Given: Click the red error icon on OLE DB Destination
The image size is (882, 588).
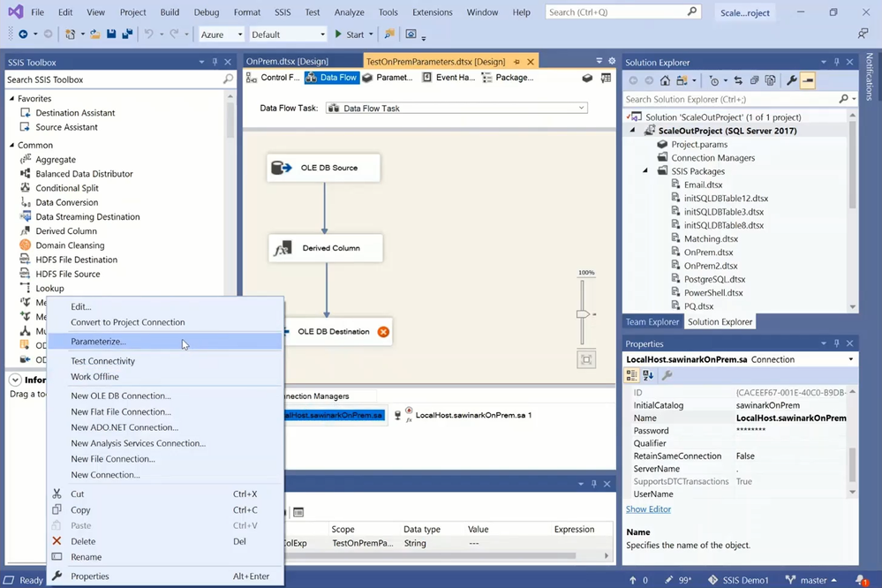Looking at the screenshot, I should click(384, 331).
